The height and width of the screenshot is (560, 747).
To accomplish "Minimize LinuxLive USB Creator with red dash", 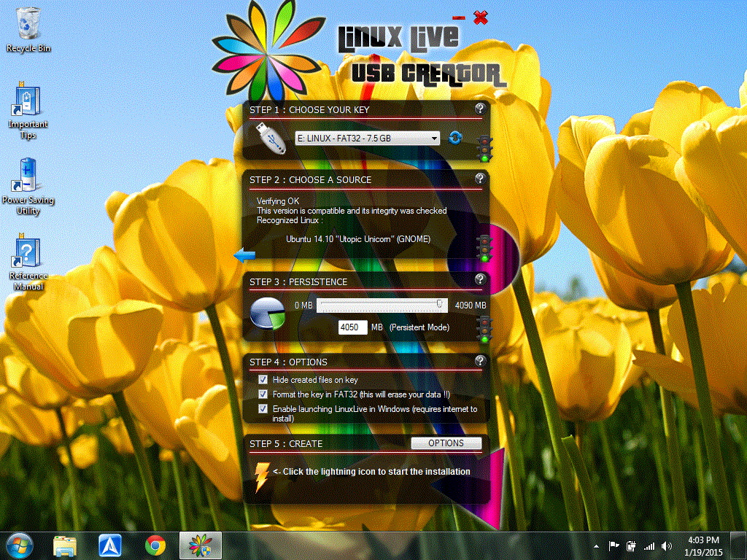I will tap(459, 18).
